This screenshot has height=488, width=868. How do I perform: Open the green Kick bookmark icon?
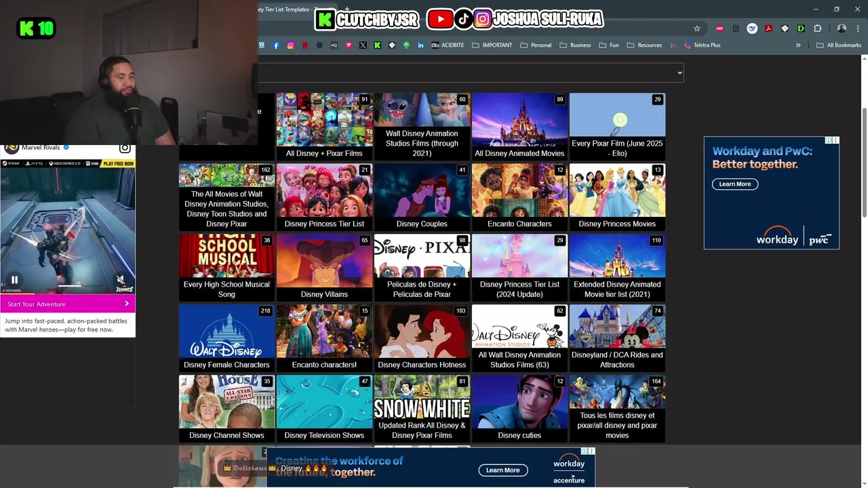pos(377,45)
